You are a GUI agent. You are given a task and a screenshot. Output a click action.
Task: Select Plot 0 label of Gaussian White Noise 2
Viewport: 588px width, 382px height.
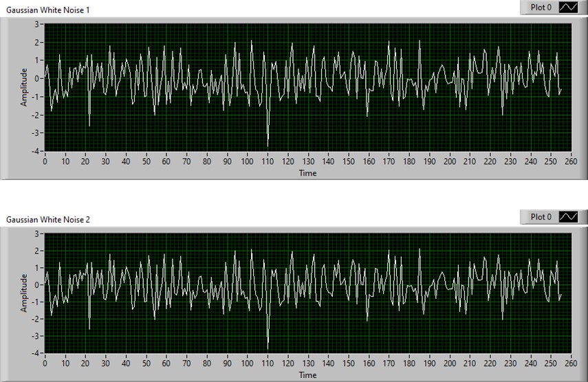[541, 217]
